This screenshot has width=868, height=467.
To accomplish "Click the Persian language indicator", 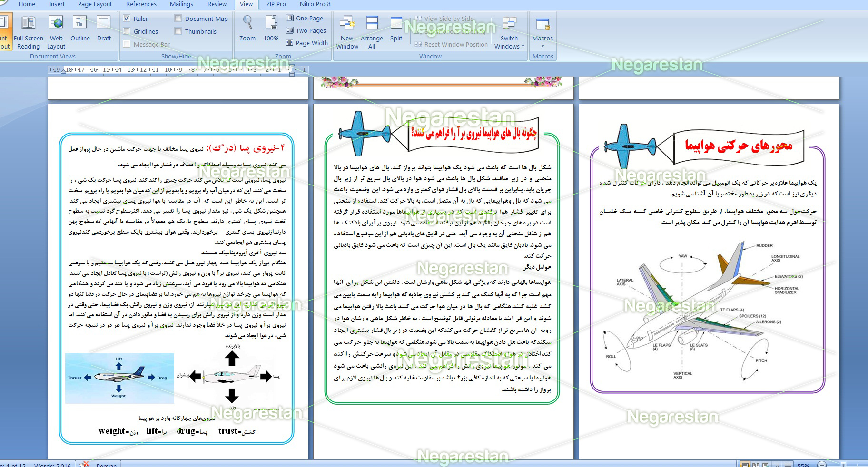I will [x=106, y=465].
